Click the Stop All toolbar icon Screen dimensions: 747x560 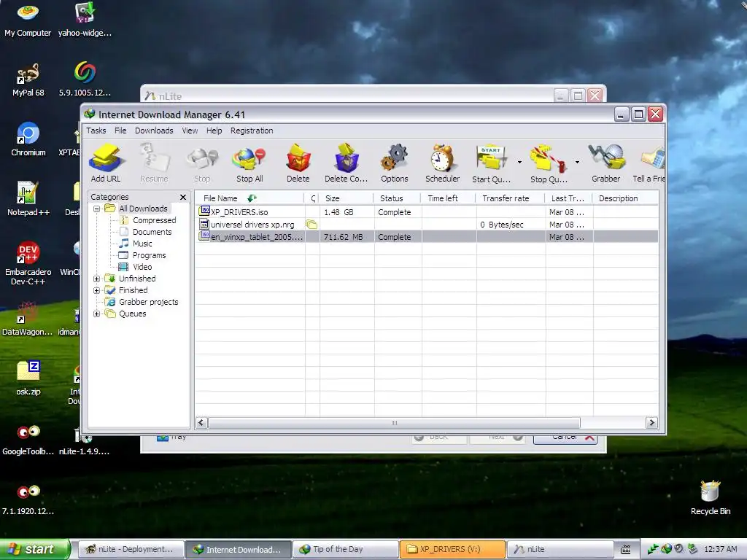pyautogui.click(x=249, y=163)
